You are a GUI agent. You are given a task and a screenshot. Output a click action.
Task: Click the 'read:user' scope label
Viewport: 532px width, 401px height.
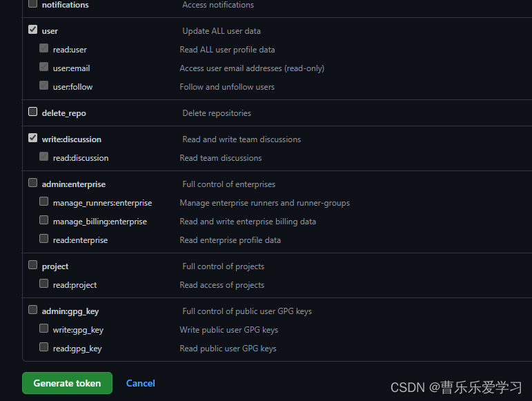click(x=70, y=50)
